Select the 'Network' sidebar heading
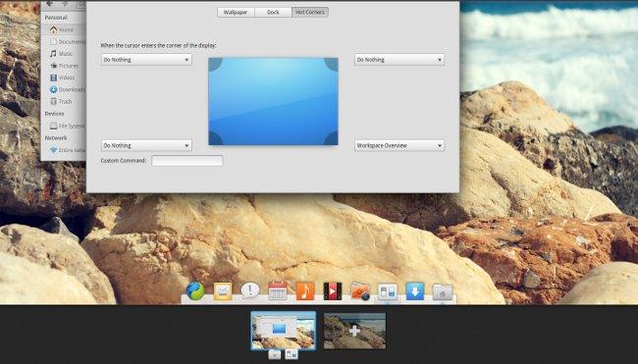Image resolution: width=638 pixels, height=364 pixels. point(56,138)
